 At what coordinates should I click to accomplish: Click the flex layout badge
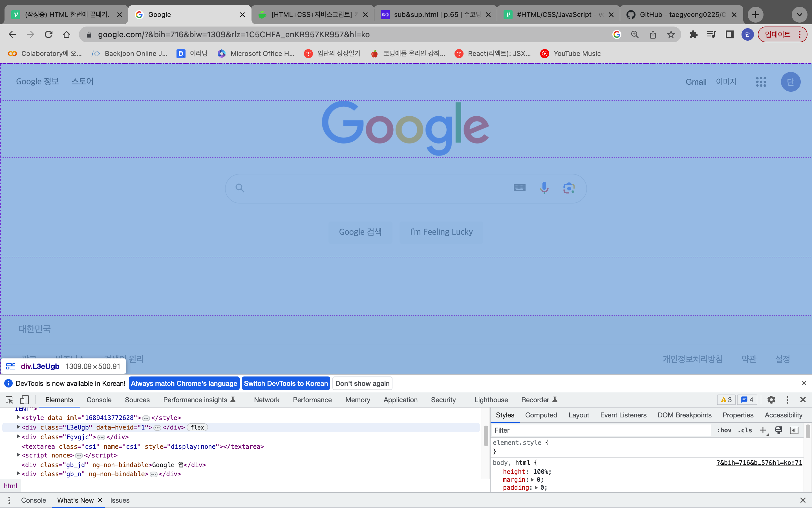click(197, 427)
